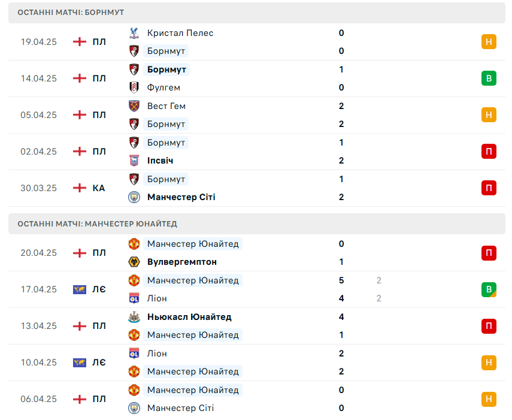Open the Ньюкасл Юнайтед team link
512x420 pixels.
coord(189,317)
